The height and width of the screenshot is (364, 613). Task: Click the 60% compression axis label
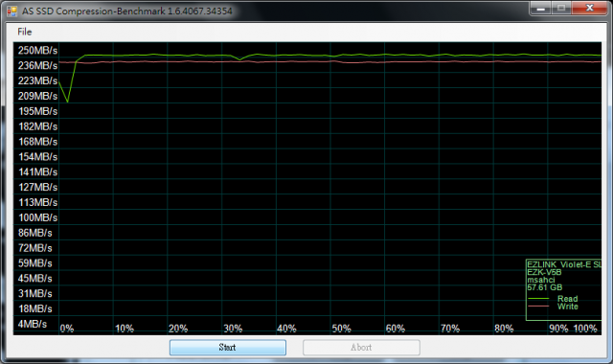coord(396,329)
